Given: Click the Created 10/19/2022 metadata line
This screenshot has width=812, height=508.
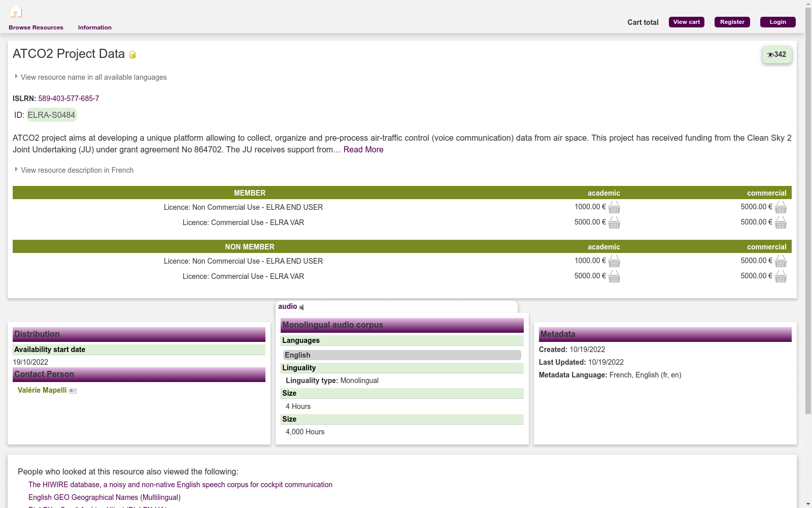Looking at the screenshot, I should [x=572, y=350].
